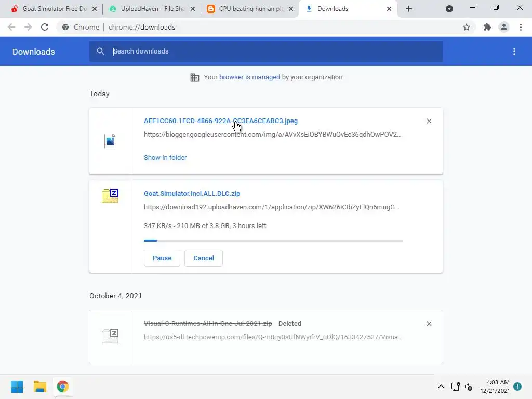This screenshot has height=399, width=532.
Task: Go forward using the browser forward arrow
Action: pyautogui.click(x=28, y=27)
